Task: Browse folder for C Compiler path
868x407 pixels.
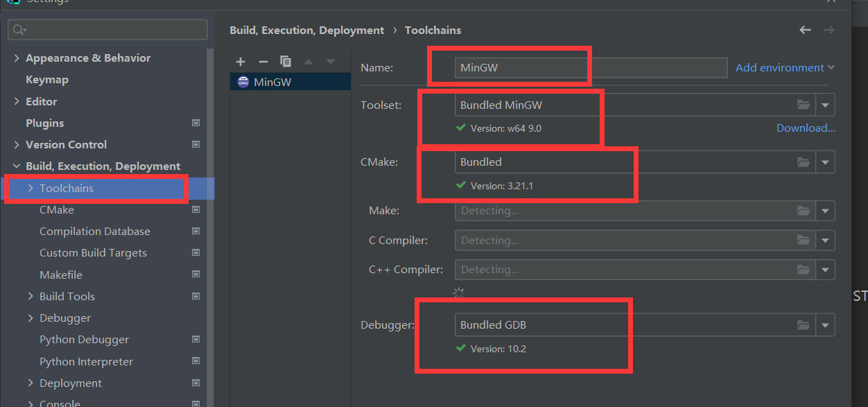Action: [x=804, y=241]
